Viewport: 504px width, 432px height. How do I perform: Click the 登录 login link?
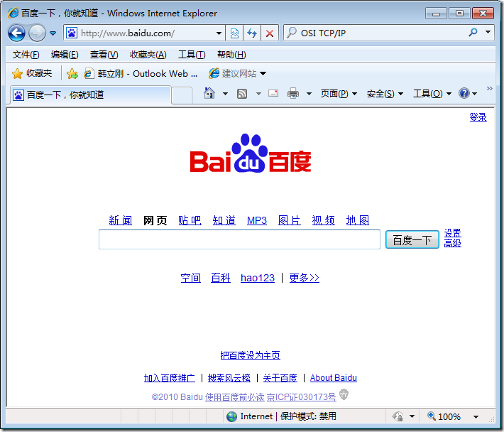tap(478, 117)
